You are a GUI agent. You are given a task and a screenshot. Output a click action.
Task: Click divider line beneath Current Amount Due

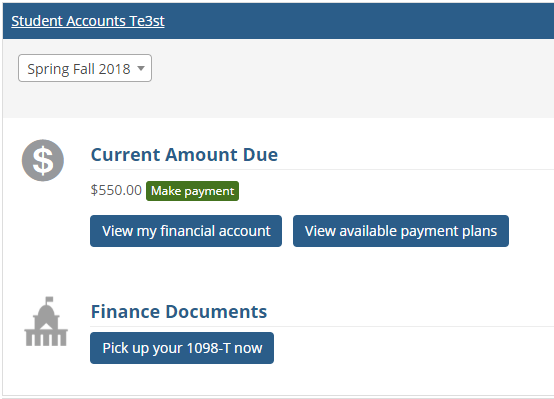(322, 170)
